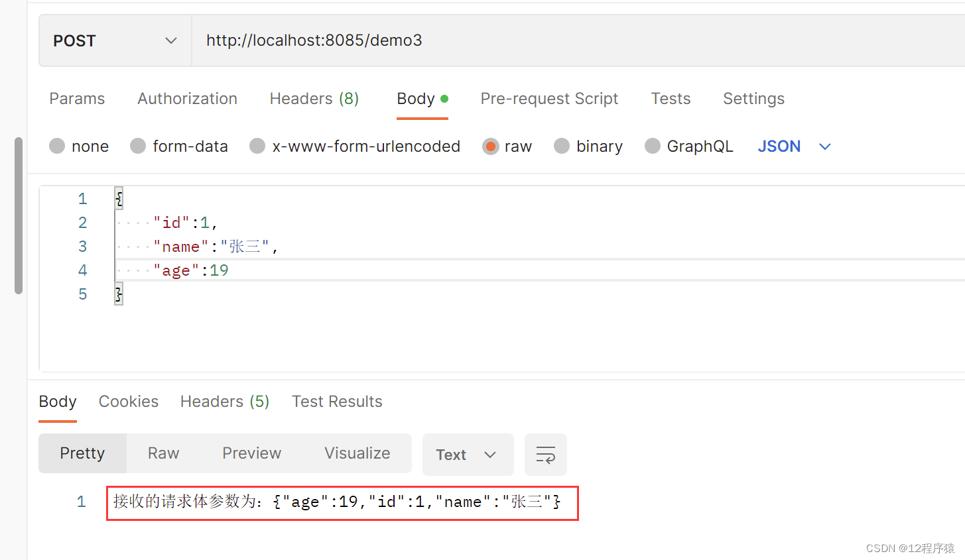This screenshot has height=560, width=965.
Task: Open the POST method dropdown
Action: pos(115,41)
